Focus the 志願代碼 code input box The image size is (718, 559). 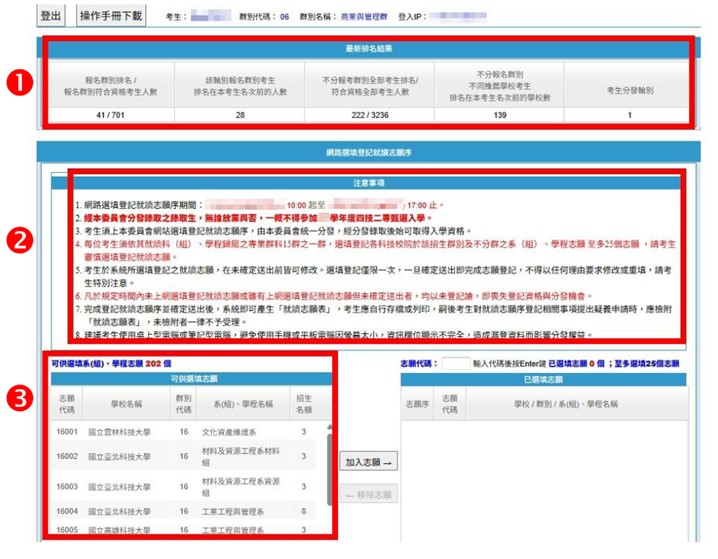(455, 363)
